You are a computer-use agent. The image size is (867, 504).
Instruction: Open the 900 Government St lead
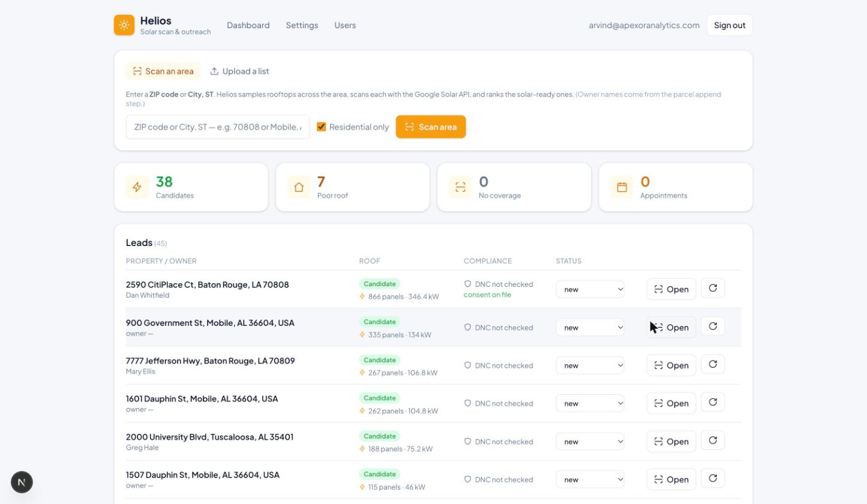pos(671,327)
